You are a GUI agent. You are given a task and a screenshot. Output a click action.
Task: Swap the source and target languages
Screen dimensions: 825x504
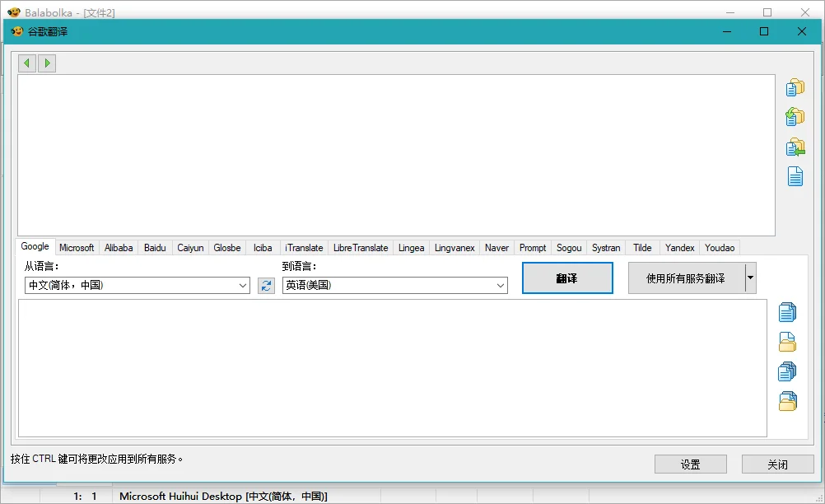point(266,285)
